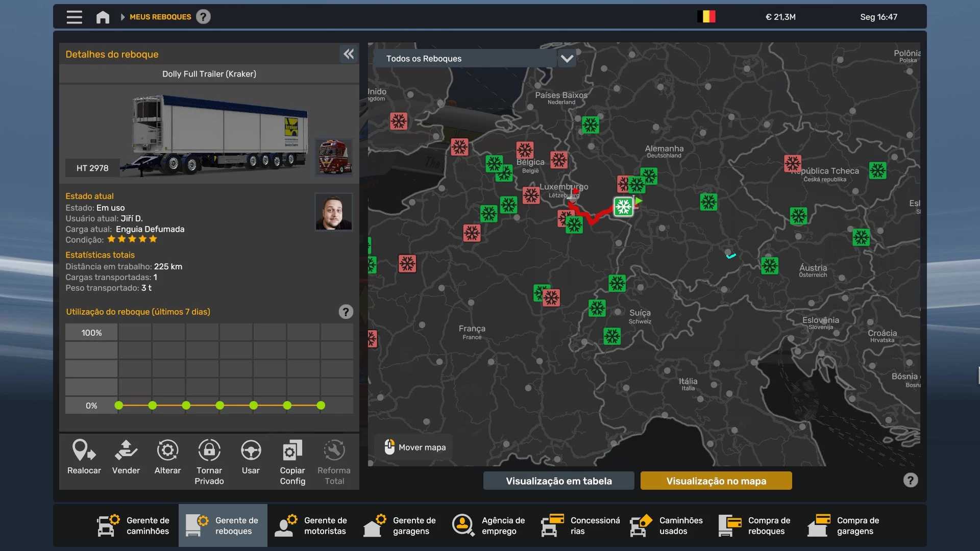Click the Realocar trailer icon
The height and width of the screenshot is (551, 980).
[x=84, y=451]
